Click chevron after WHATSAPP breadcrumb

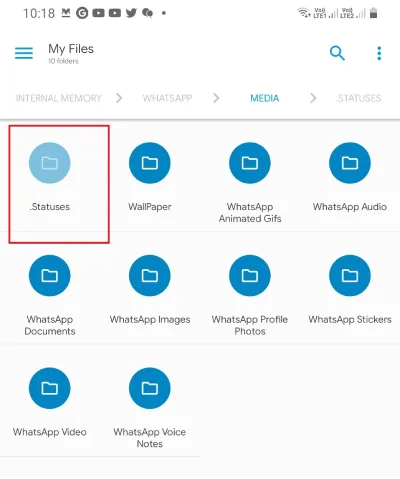point(216,98)
